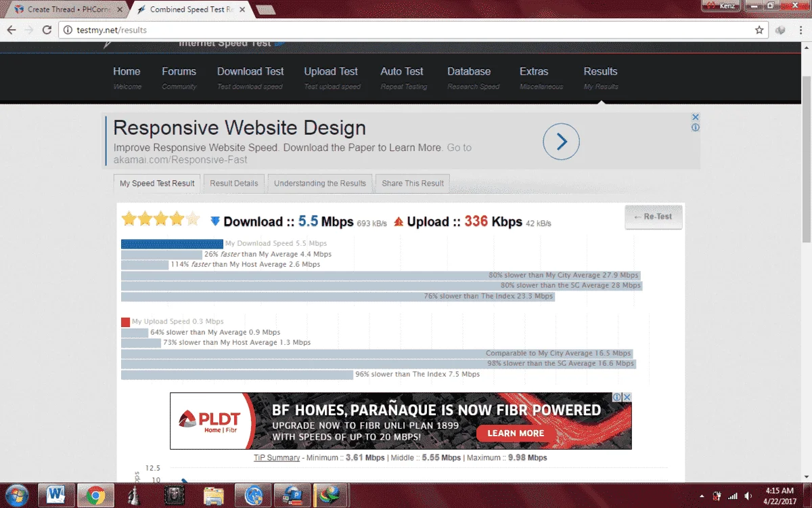This screenshot has width=812, height=508.
Task: Open the Chrome menu (three dots)
Action: click(x=800, y=30)
